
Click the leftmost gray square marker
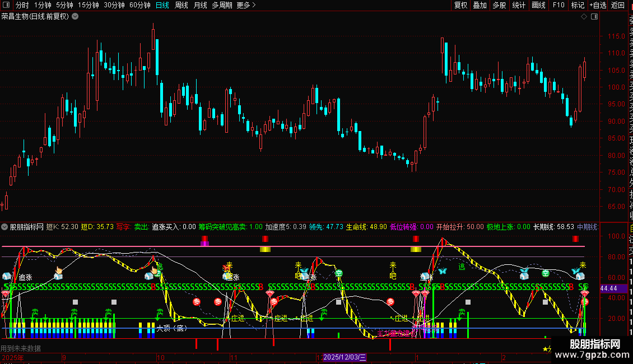pyautogui.click(x=75, y=302)
